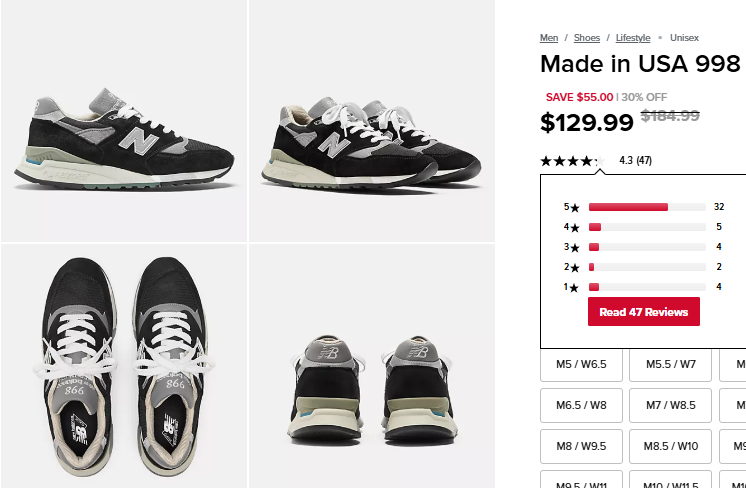Go to Shoes breadcrumb link
Screen dimensions: 746x488
coord(587,38)
